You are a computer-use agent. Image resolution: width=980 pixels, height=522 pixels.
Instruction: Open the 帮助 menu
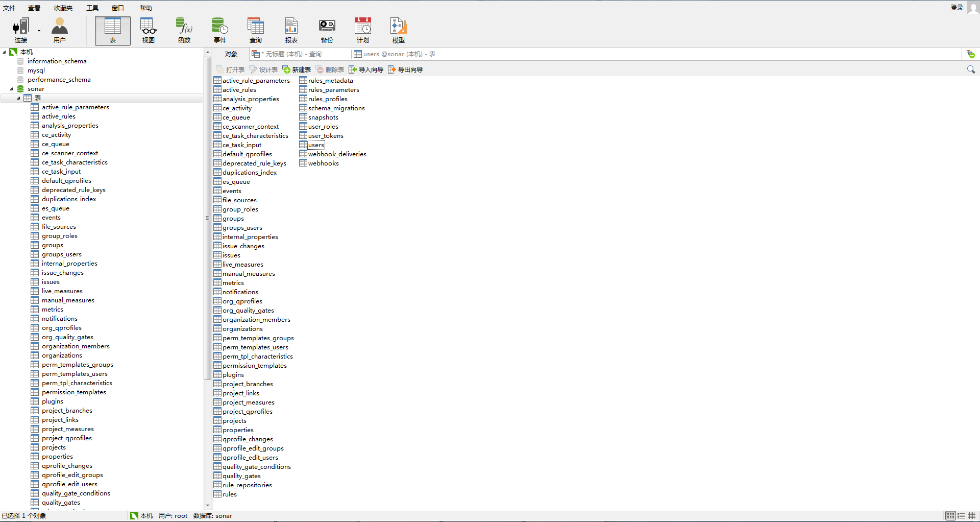tap(146, 8)
